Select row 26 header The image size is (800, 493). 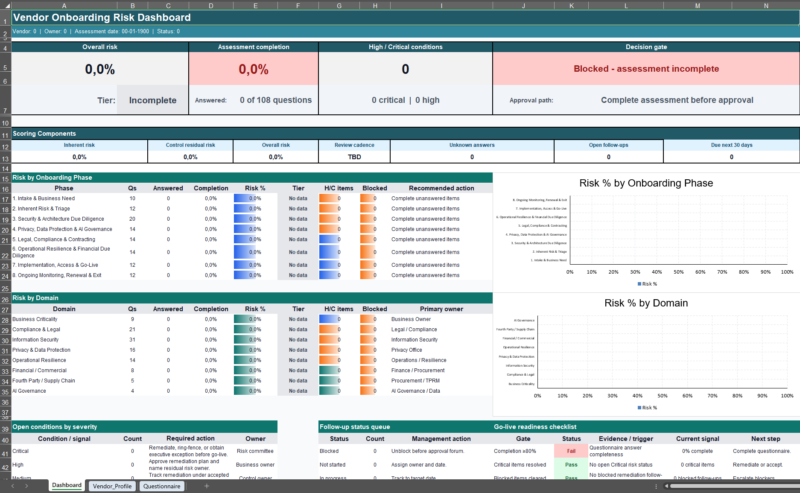pos(5,299)
